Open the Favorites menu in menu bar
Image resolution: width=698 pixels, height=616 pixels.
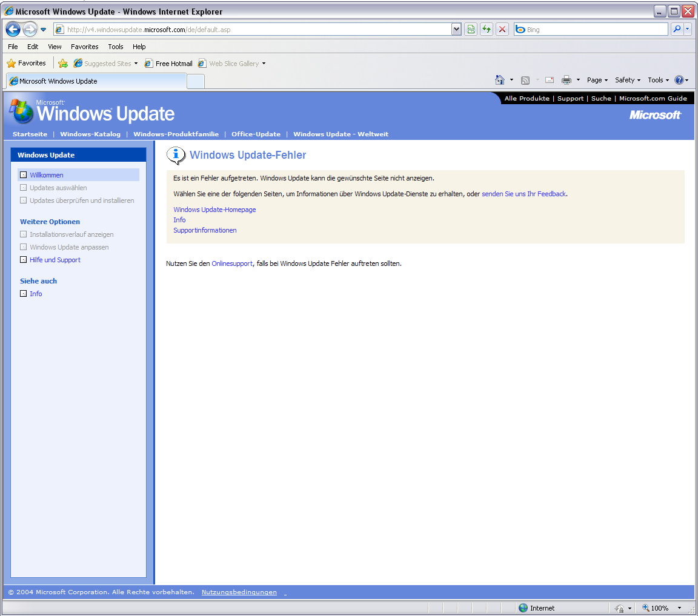[85, 47]
